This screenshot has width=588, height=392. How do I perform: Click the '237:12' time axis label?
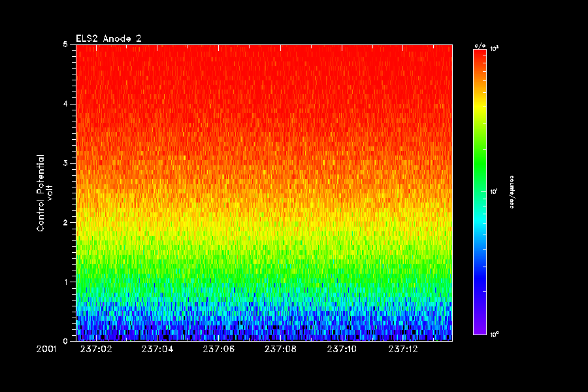tap(403, 350)
